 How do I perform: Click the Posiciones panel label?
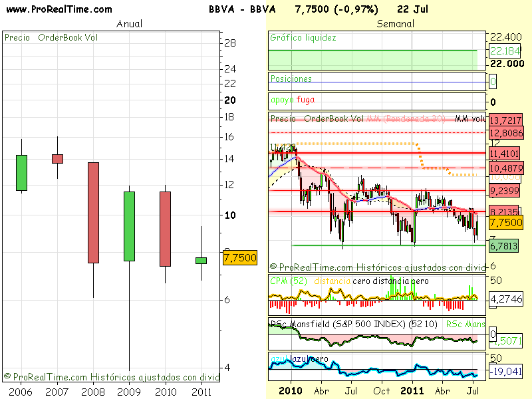point(291,78)
